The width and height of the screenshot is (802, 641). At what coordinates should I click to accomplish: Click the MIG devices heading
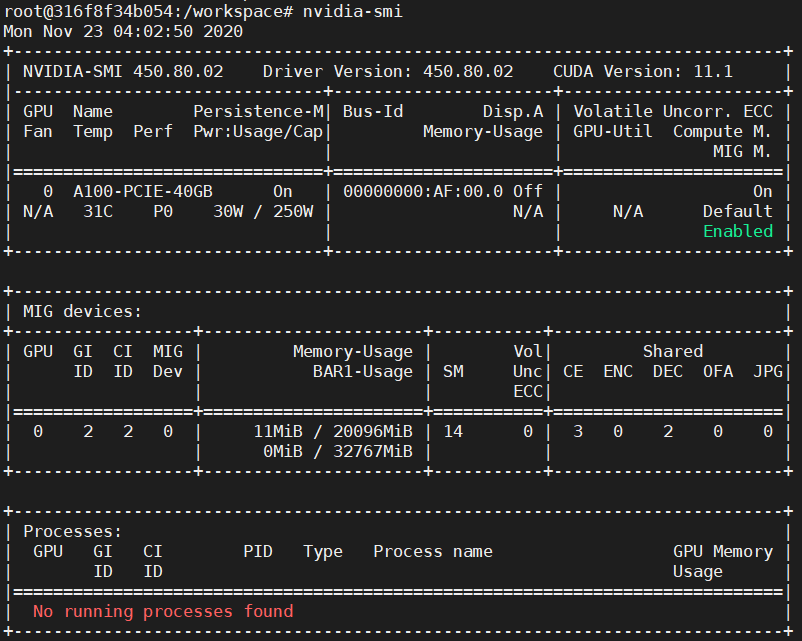pyautogui.click(x=82, y=311)
